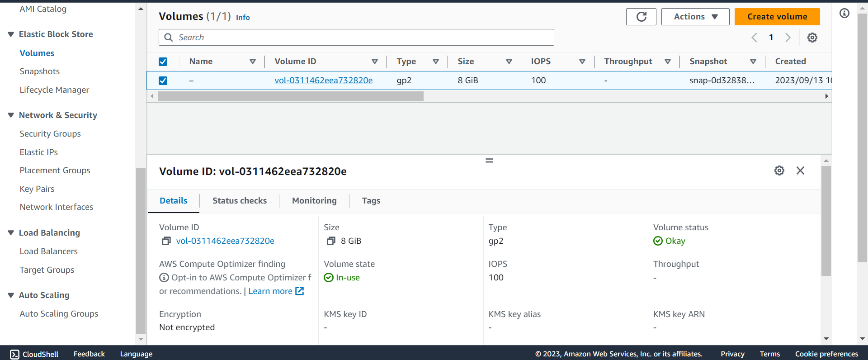Click the table horizontal scrollbar thumb
Screen dimensions: 868x360
pyautogui.click(x=291, y=96)
